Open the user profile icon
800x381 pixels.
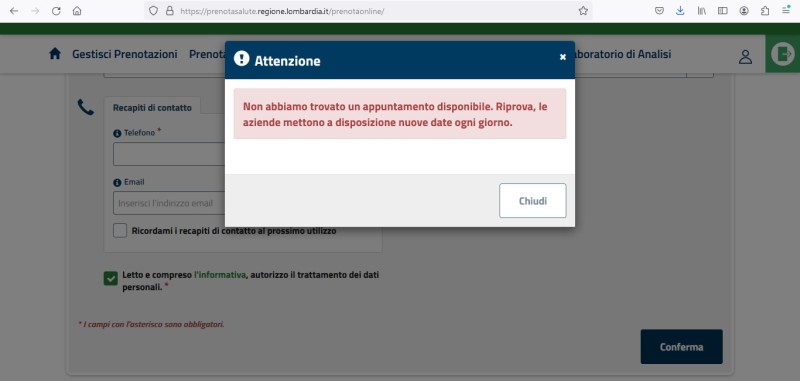point(745,57)
